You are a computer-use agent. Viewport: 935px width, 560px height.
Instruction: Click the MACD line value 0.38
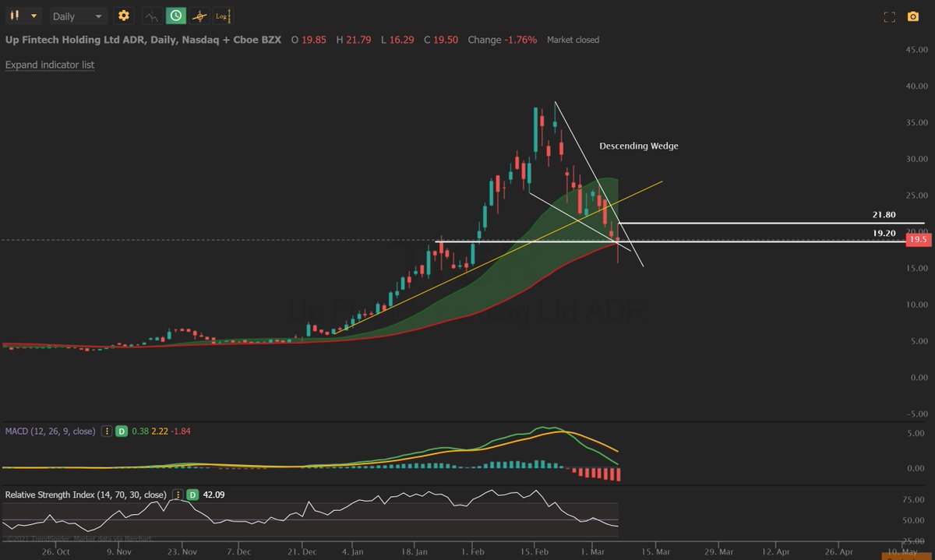(x=140, y=431)
